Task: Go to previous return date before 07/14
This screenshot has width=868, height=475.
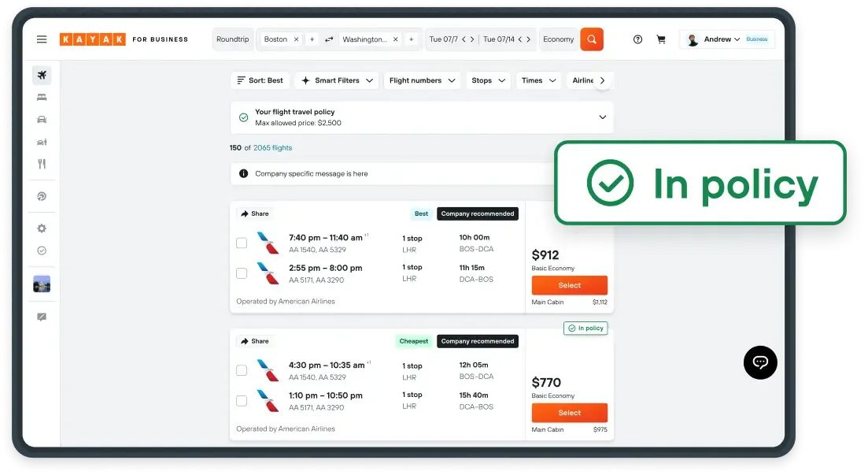Action: click(x=520, y=39)
